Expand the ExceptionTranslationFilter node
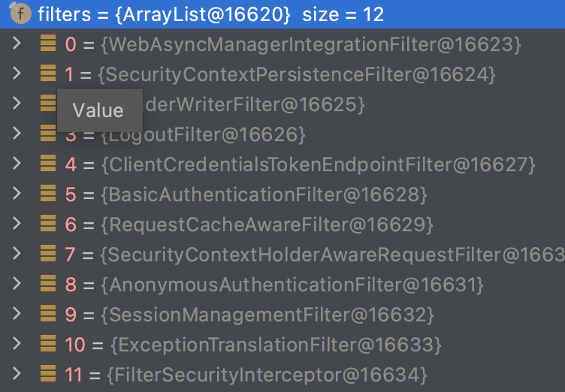The image size is (565, 392). [17, 343]
